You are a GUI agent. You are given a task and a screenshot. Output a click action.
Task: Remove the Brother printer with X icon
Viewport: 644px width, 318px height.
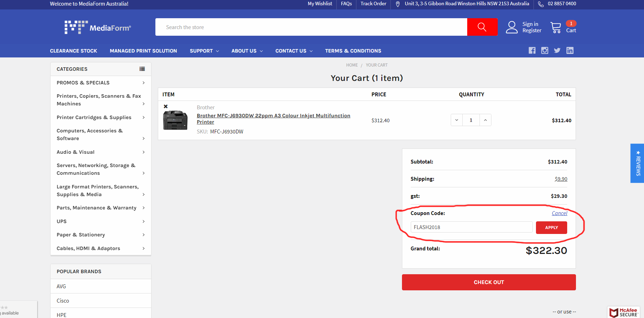(x=166, y=106)
